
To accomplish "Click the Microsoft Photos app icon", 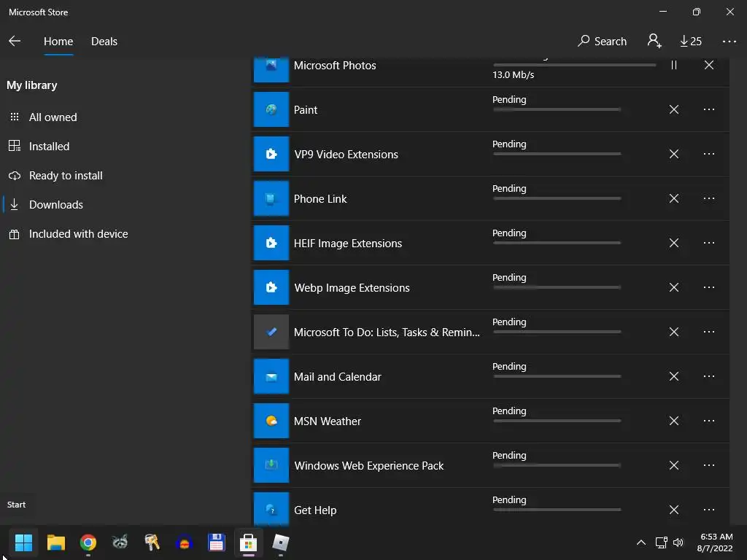I will point(271,69).
